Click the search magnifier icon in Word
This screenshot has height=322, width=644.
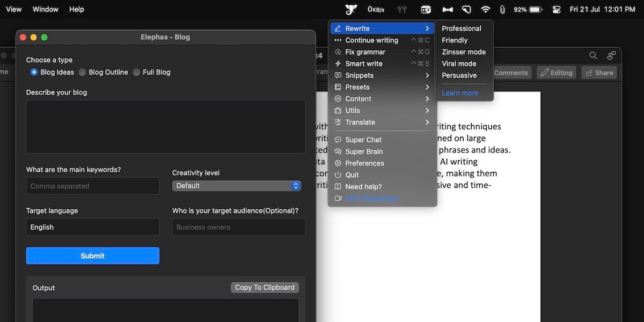tap(593, 55)
